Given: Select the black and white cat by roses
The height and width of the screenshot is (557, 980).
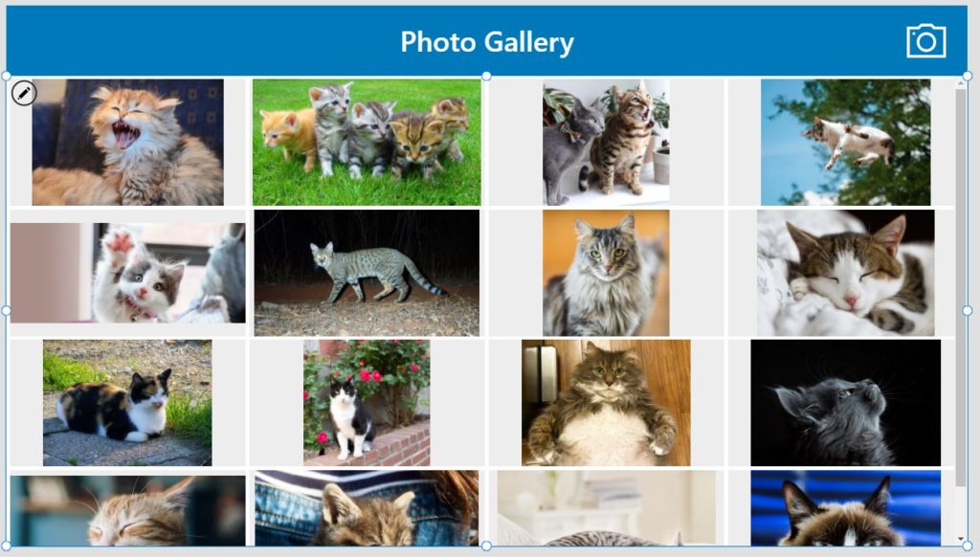Looking at the screenshot, I should (x=367, y=403).
